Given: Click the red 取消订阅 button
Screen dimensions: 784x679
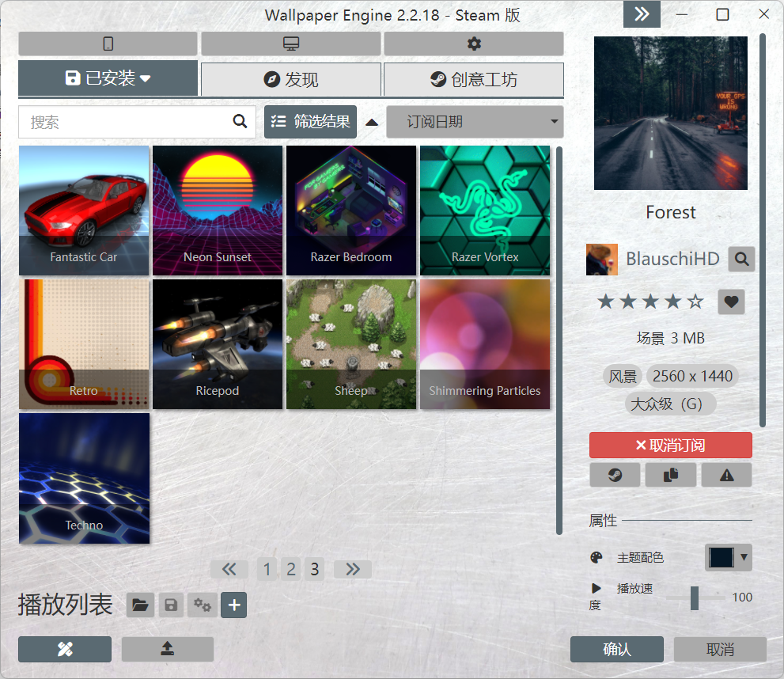Looking at the screenshot, I should click(x=670, y=446).
